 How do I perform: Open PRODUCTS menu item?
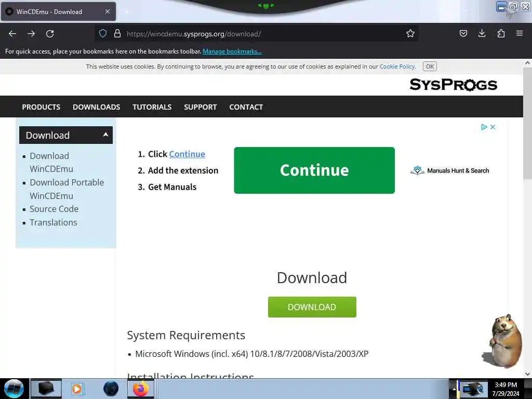(x=41, y=107)
